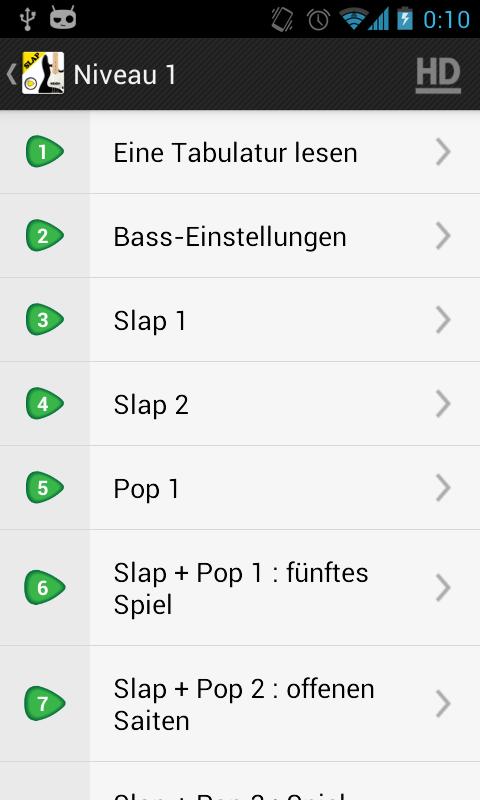Tap green pick number 3 icon
480x800 pixels.
point(45,319)
